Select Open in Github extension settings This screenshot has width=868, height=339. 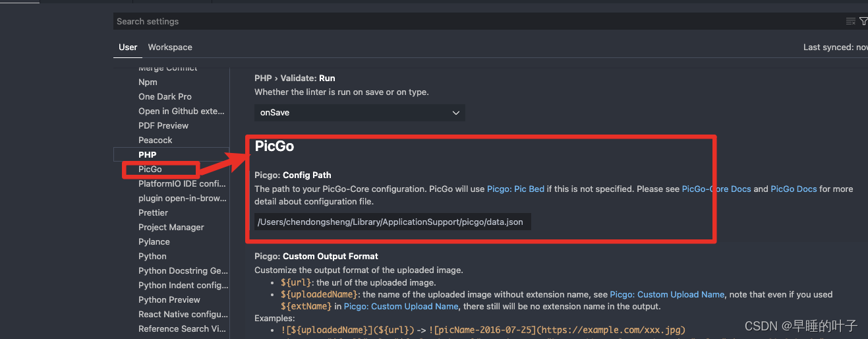(182, 111)
